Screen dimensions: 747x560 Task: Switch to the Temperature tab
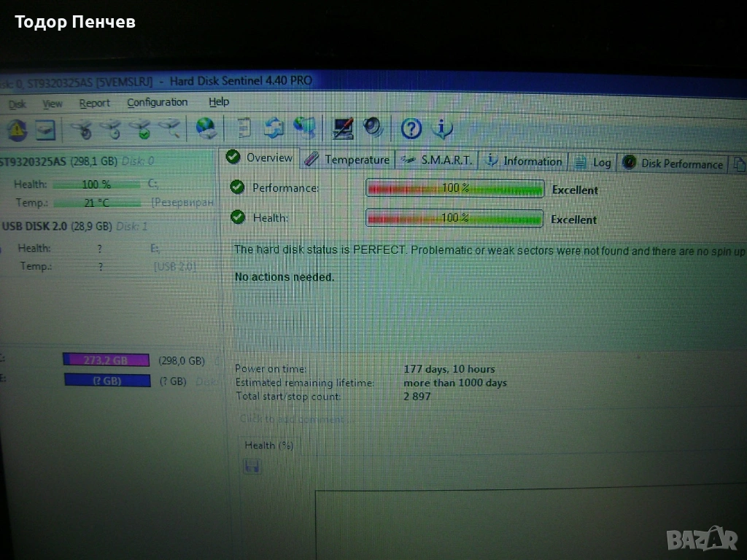coord(348,160)
